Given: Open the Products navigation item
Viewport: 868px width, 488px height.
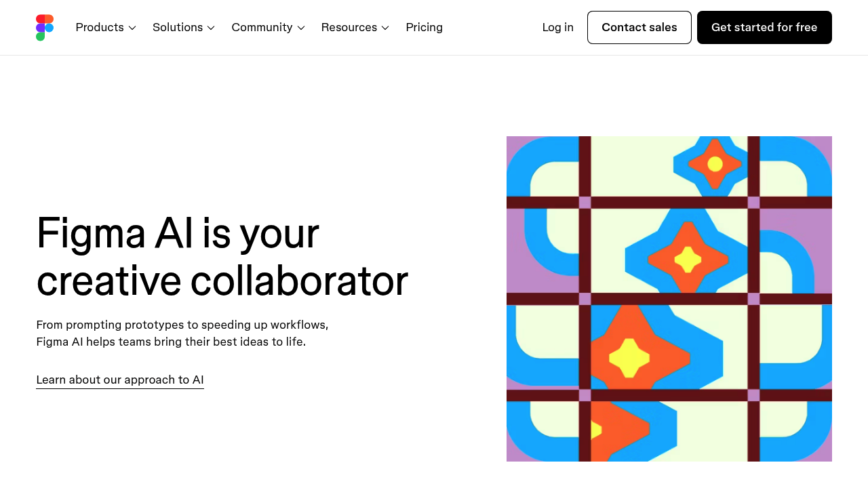Looking at the screenshot, I should click(100, 27).
